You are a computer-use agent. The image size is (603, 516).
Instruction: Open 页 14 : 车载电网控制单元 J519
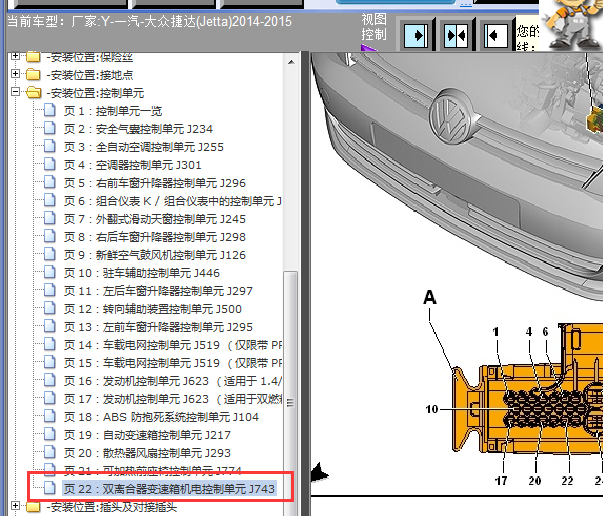tap(172, 345)
